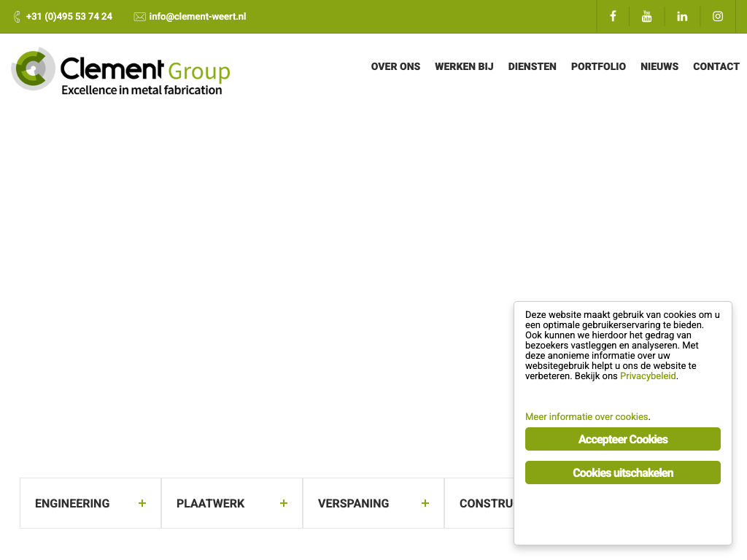Go to the Contact page

[x=716, y=66]
